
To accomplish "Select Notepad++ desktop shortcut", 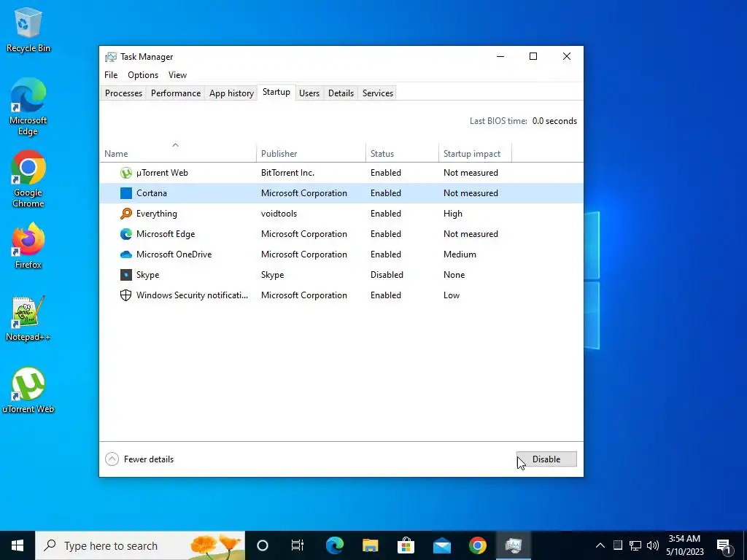I will [28, 319].
